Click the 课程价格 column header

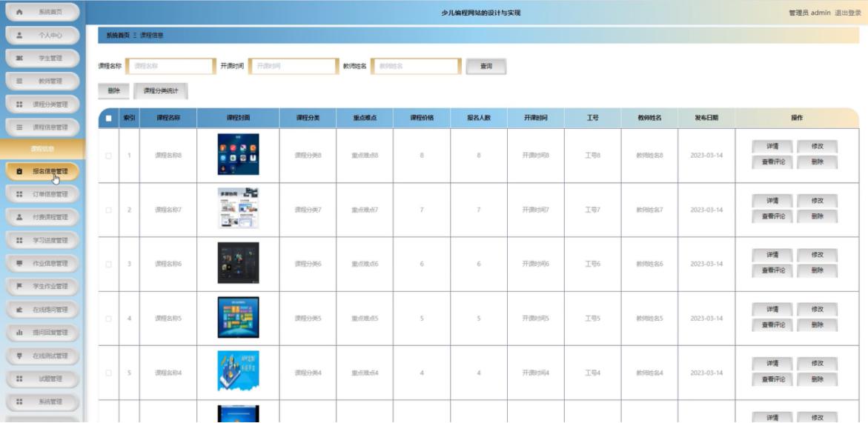click(x=422, y=119)
